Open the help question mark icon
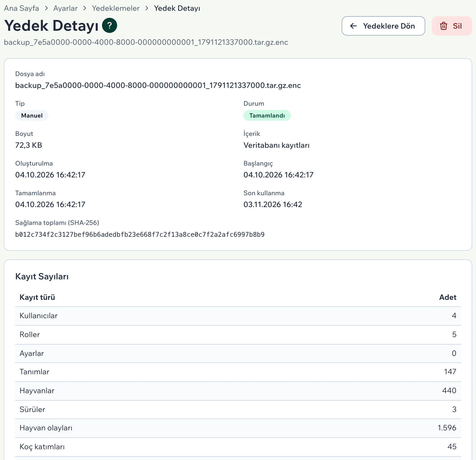 (x=110, y=26)
